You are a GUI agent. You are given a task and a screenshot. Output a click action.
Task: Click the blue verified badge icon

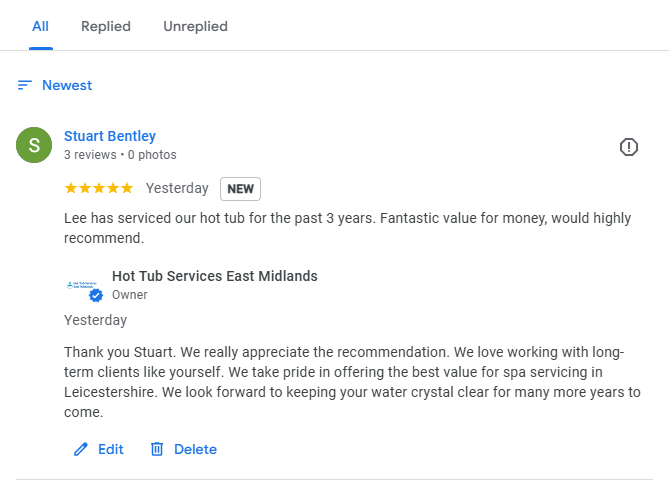click(x=96, y=296)
